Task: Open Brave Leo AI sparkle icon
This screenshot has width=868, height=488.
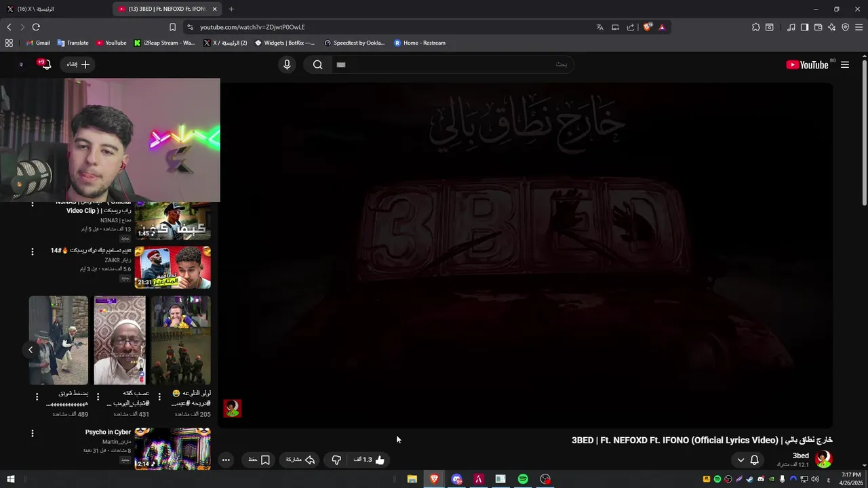Action: click(831, 27)
